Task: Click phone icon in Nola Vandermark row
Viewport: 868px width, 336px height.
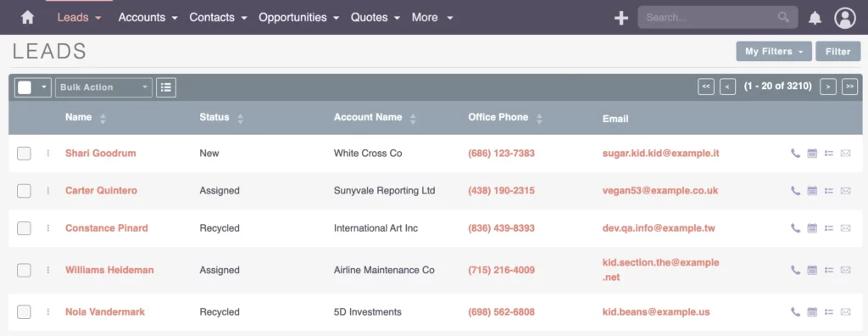Action: coord(795,311)
